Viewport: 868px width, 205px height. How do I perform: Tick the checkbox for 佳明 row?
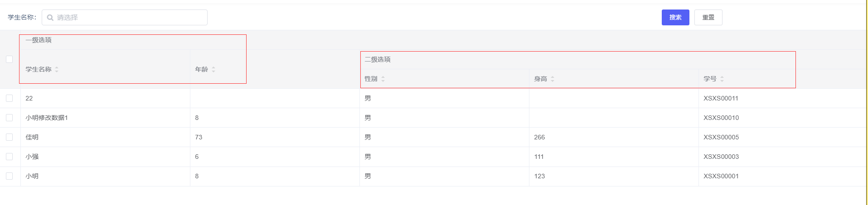pos(10,137)
